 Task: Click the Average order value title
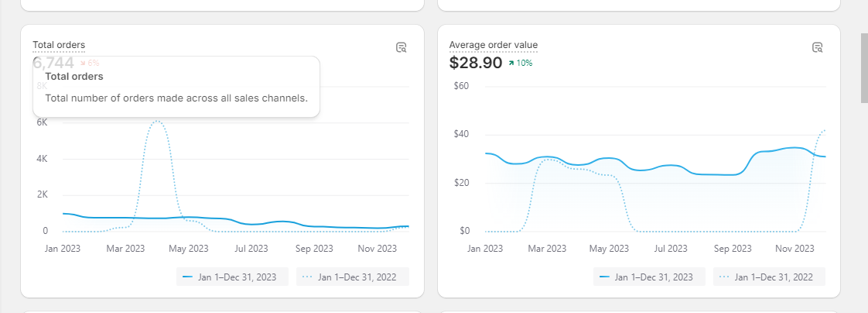494,45
